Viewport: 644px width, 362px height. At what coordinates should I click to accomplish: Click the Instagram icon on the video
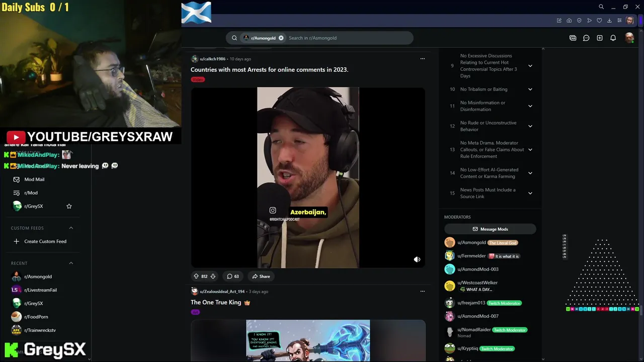[x=273, y=210]
